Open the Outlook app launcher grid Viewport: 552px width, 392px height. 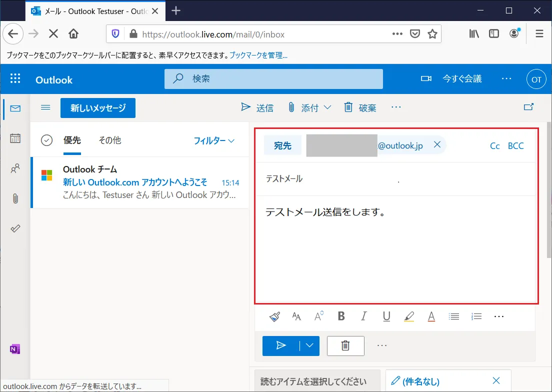(x=15, y=78)
